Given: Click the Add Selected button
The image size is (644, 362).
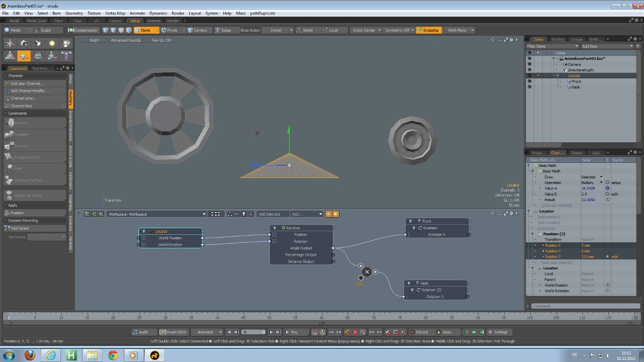Looking at the screenshot, I should coord(272,214).
